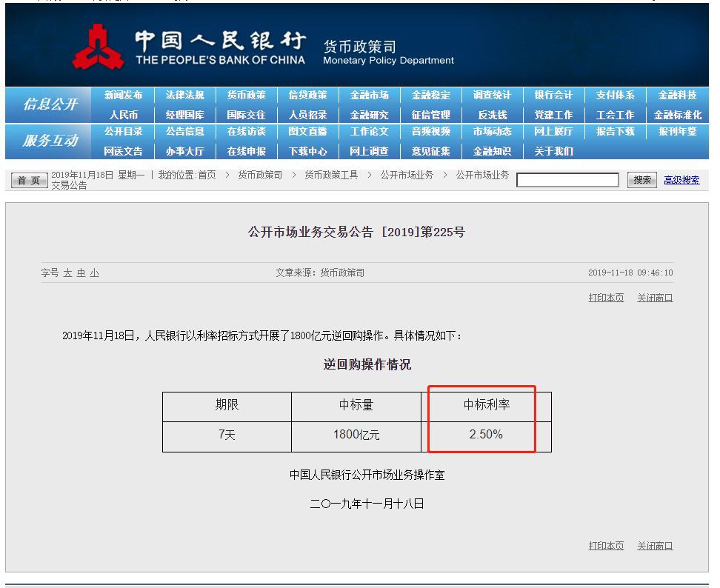Go to the 音频视频 section

[430, 132]
